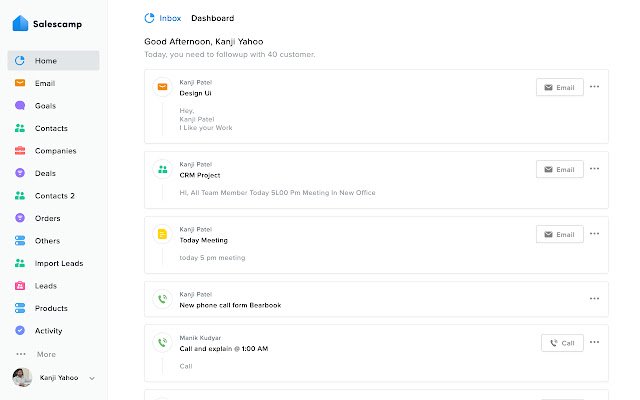Open more options for Manik Kudyar card
The width and height of the screenshot is (640, 400).
(x=594, y=342)
